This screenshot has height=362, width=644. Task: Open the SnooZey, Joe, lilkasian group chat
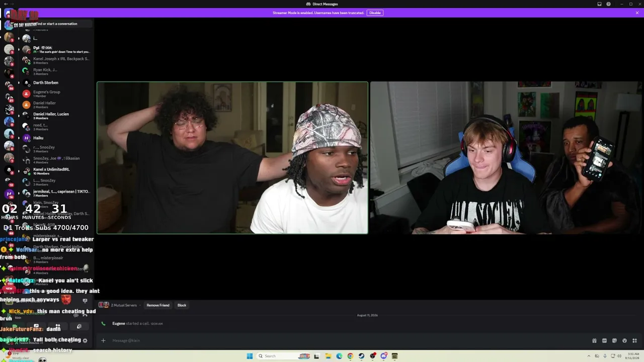point(56,160)
